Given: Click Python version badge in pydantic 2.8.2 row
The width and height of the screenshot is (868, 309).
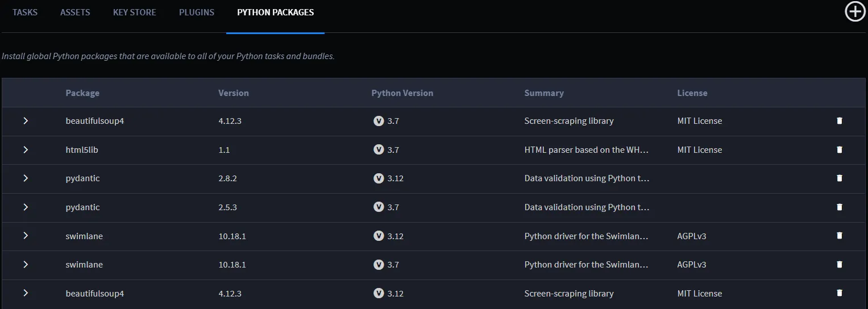Looking at the screenshot, I should click(x=379, y=178).
